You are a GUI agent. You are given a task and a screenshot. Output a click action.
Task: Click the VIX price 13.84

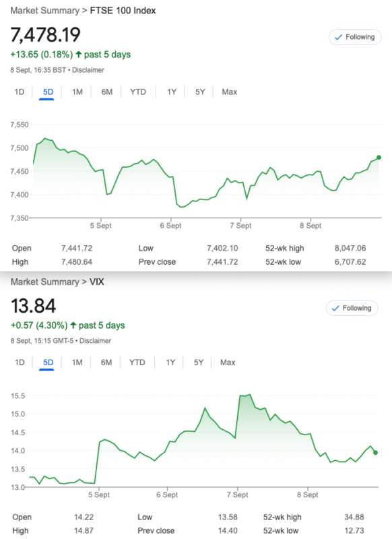33,306
